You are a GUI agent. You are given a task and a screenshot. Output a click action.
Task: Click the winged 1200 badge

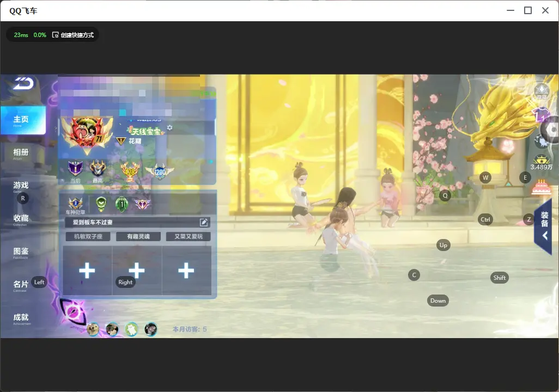pyautogui.click(x=160, y=171)
